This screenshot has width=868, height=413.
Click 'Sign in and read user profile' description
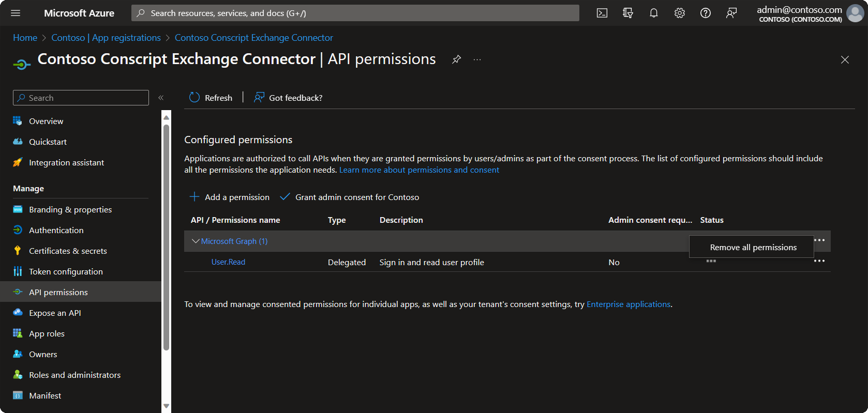coord(432,263)
